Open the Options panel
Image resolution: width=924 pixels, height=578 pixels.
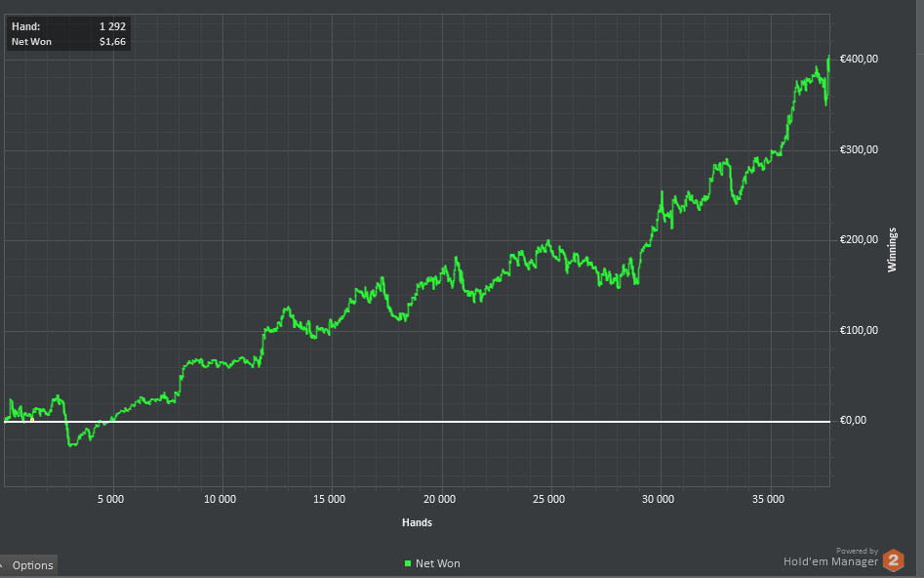(29, 565)
